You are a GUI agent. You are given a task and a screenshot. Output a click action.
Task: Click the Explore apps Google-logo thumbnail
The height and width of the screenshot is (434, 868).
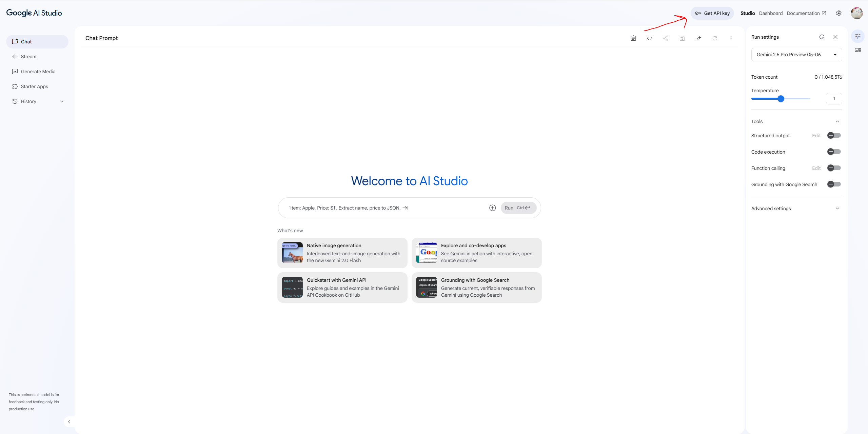coord(426,253)
